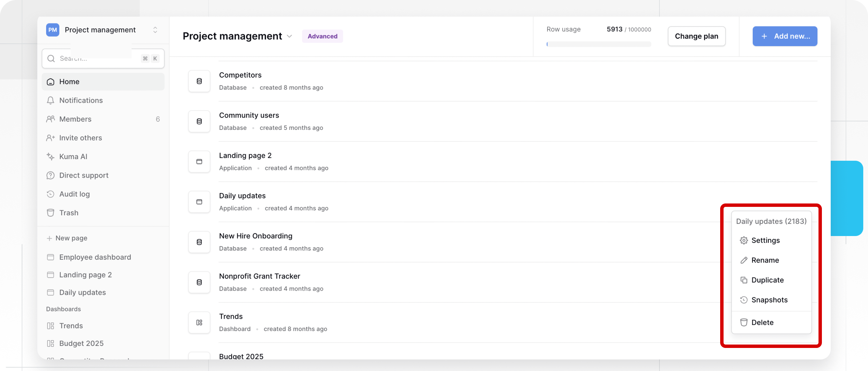This screenshot has width=868, height=371.
Task: Click the Advanced plan badge
Action: click(322, 36)
